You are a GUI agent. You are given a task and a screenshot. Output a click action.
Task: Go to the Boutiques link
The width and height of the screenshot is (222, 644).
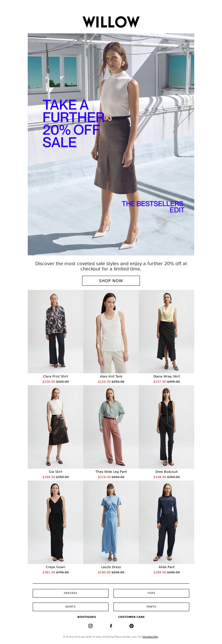pyautogui.click(x=87, y=617)
